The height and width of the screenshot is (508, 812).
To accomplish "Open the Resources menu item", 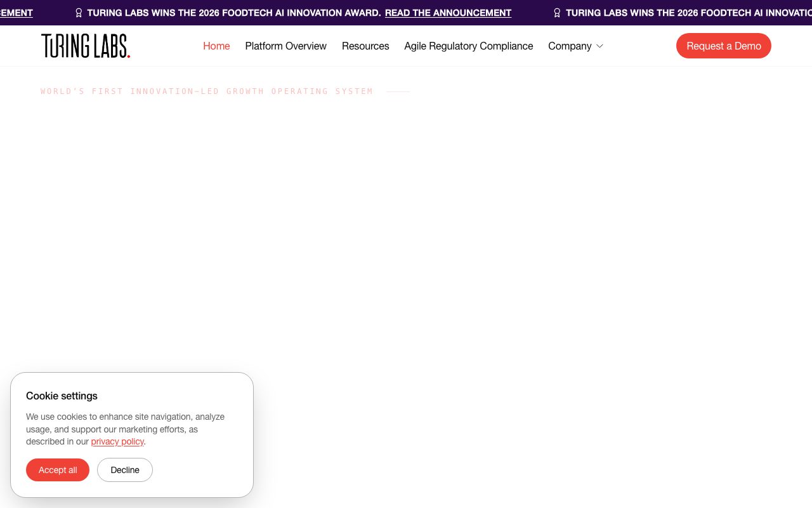I will [365, 46].
